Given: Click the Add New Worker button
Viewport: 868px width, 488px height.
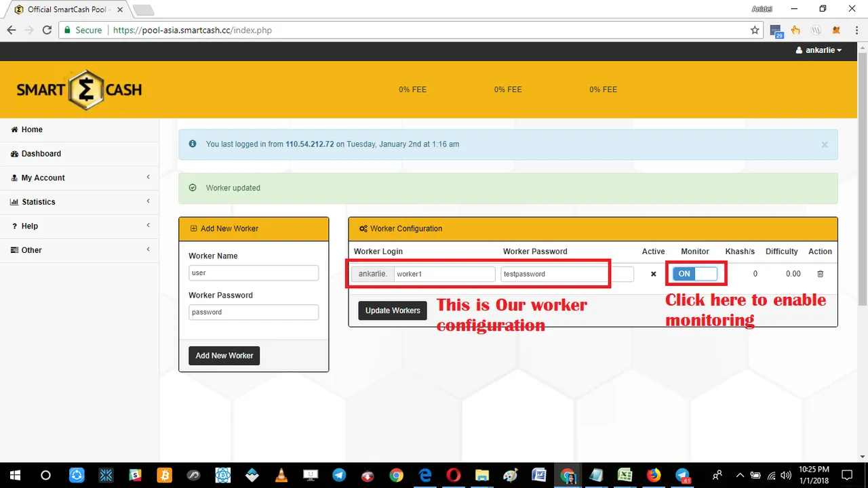Looking at the screenshot, I should coord(224,355).
